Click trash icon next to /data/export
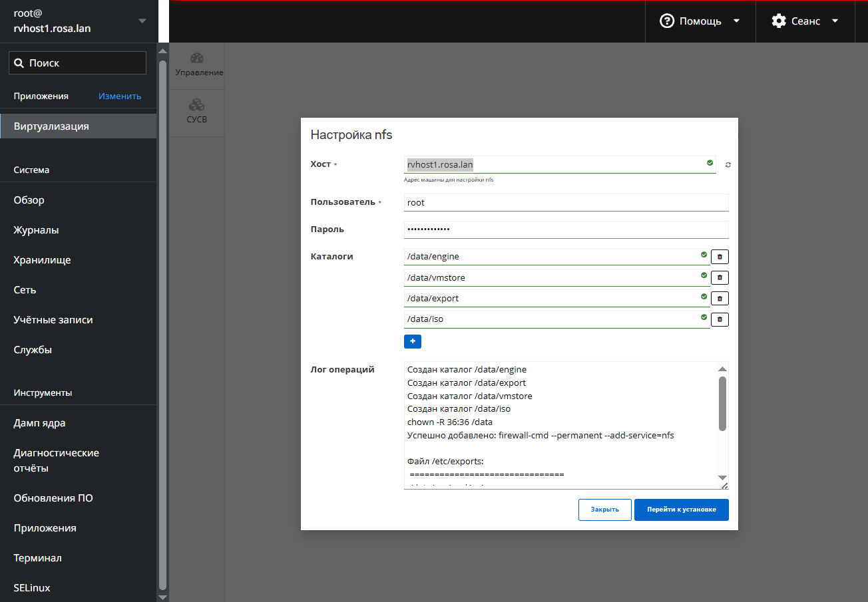The height and width of the screenshot is (602, 868). [x=720, y=299]
